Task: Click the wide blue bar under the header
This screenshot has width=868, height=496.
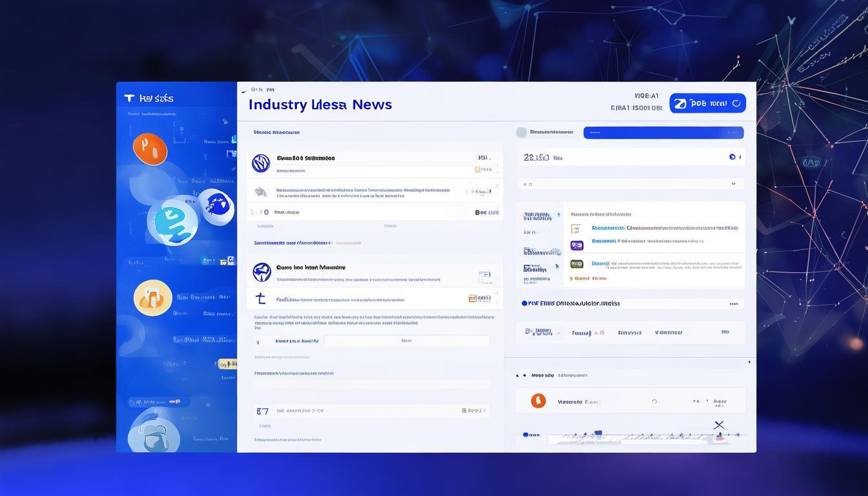Action: (663, 132)
